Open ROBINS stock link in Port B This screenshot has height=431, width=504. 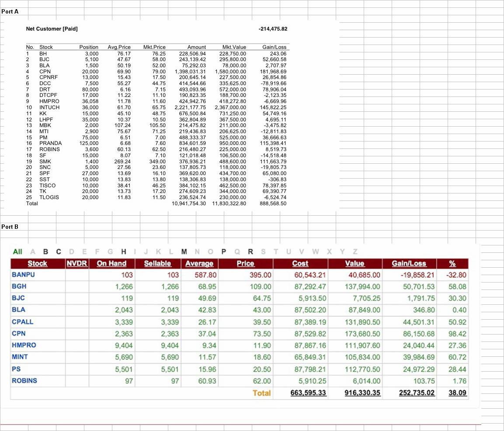click(24, 381)
